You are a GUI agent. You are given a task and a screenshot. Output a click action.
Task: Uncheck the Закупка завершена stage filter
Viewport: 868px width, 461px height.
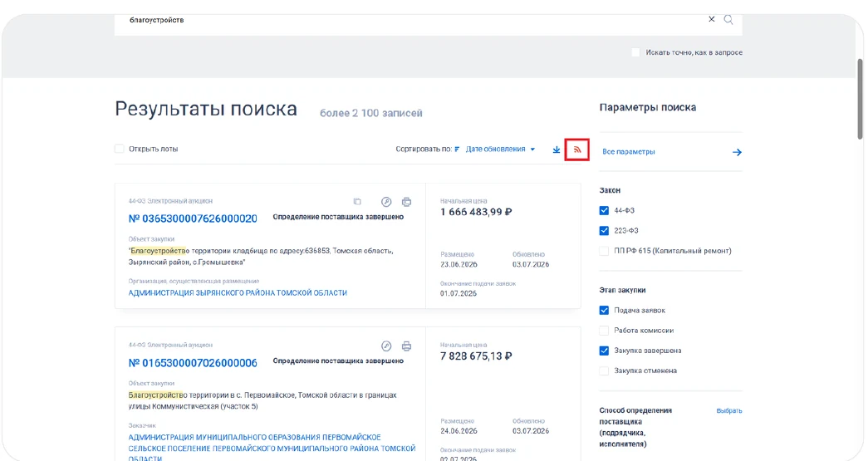point(604,351)
